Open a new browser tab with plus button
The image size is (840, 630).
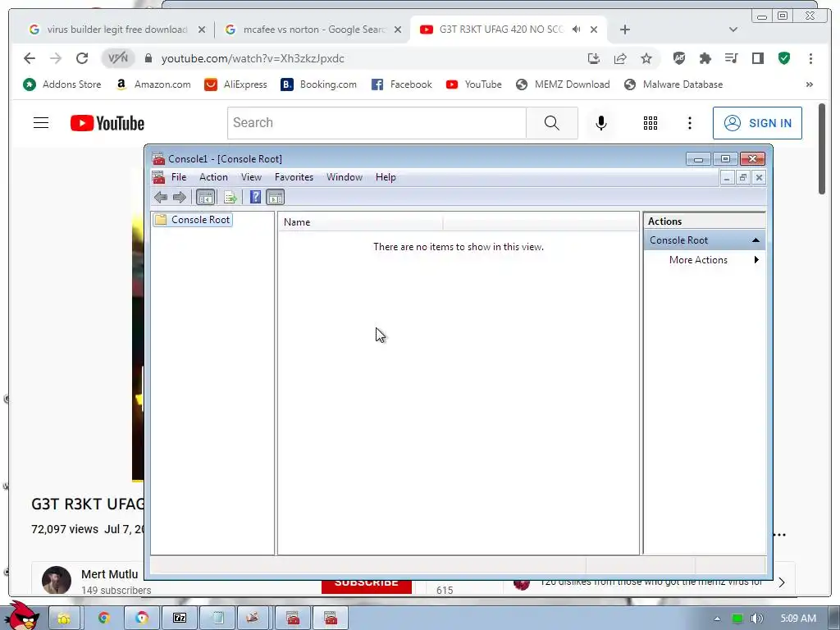point(624,30)
